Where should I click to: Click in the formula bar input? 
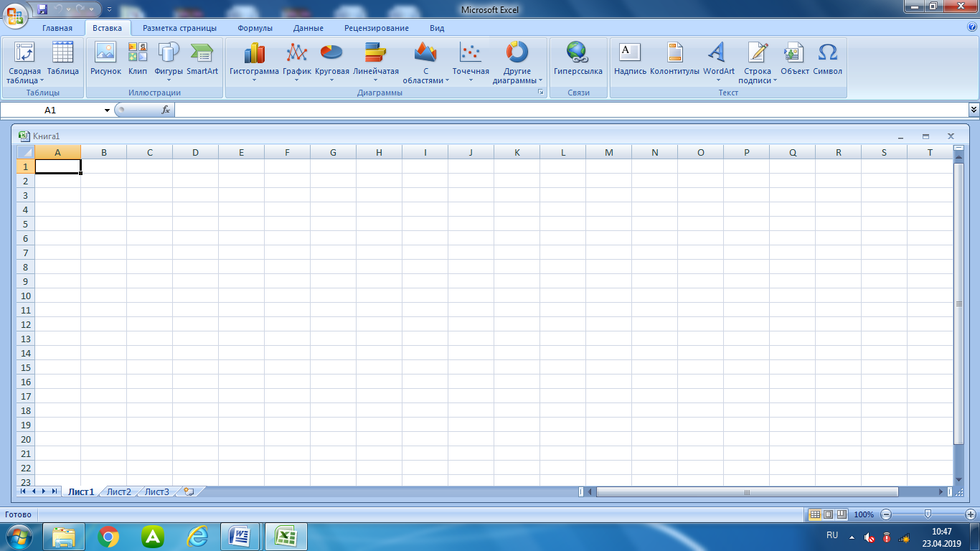click(x=571, y=110)
